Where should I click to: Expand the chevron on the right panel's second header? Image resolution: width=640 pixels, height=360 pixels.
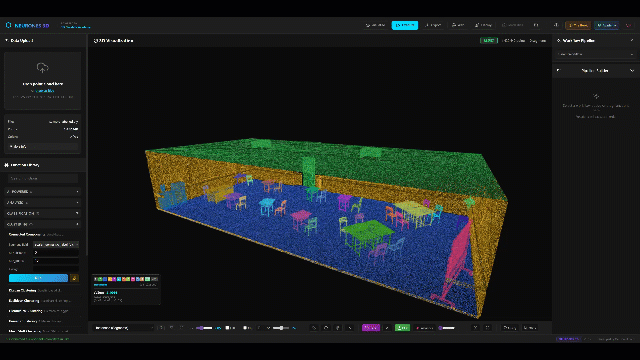tap(632, 70)
